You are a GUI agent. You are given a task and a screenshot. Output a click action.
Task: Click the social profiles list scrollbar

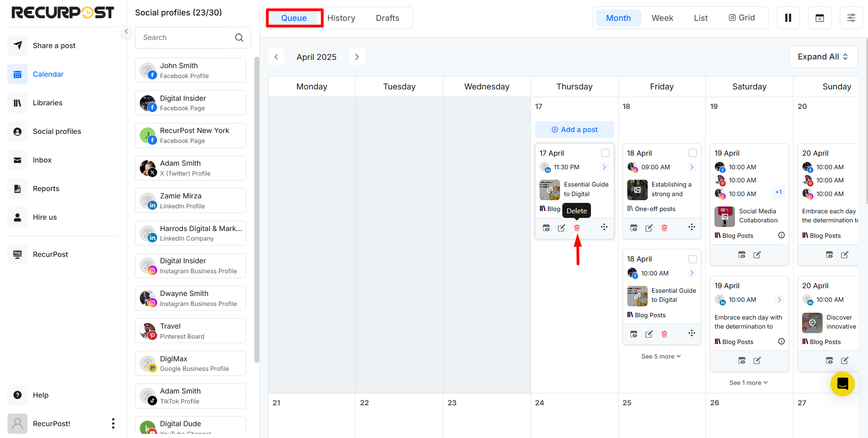click(257, 209)
